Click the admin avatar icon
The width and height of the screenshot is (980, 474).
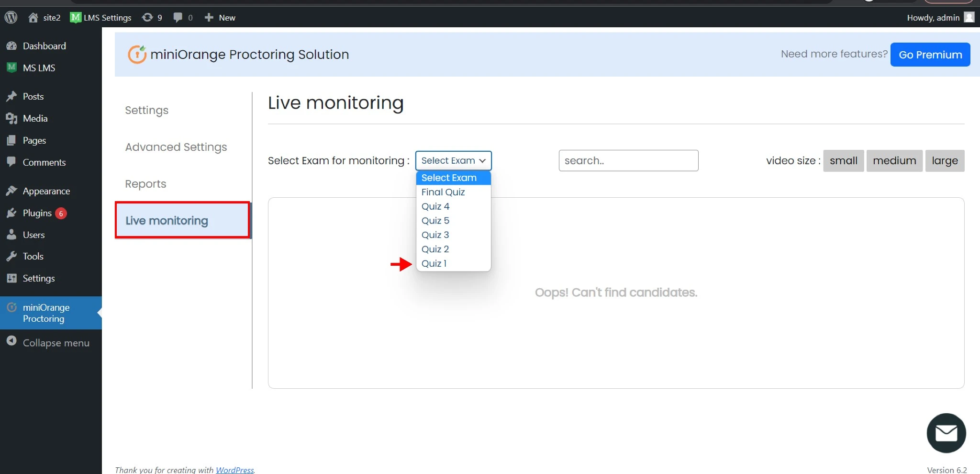tap(969, 18)
